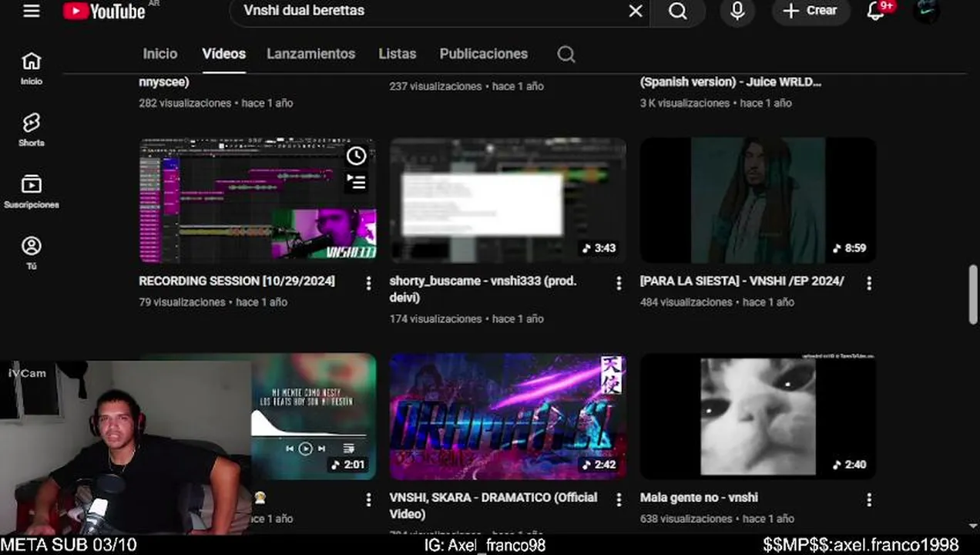Image resolution: width=980 pixels, height=555 pixels.
Task: Click '282 visualizaciones' text
Action: point(185,103)
